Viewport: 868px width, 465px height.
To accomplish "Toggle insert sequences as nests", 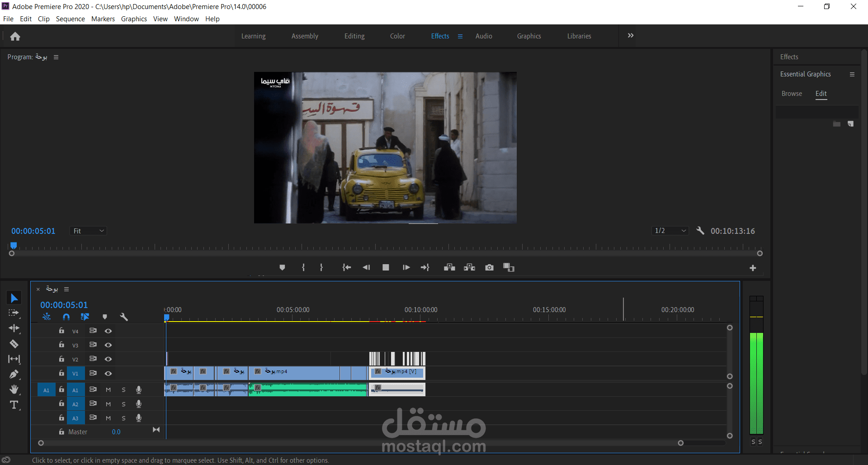I will pos(47,317).
